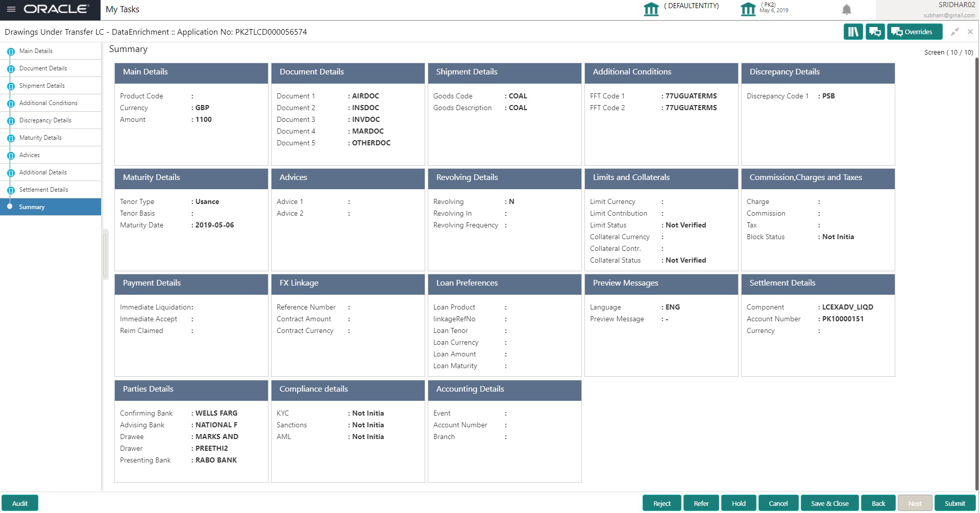Image resolution: width=980 pixels, height=513 pixels.
Task: Open the Payment Details tile header
Action: coord(191,284)
